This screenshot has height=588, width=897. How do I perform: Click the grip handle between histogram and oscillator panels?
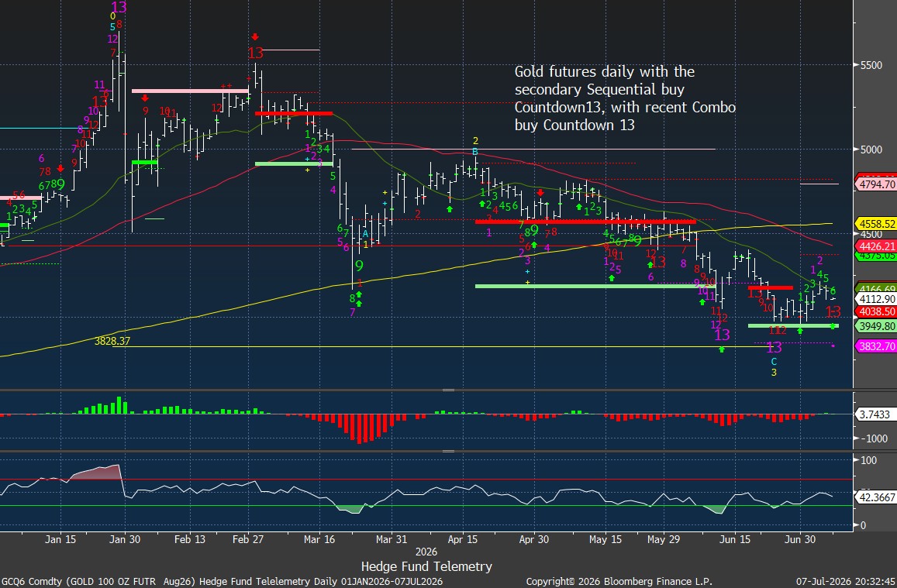[x=448, y=451]
